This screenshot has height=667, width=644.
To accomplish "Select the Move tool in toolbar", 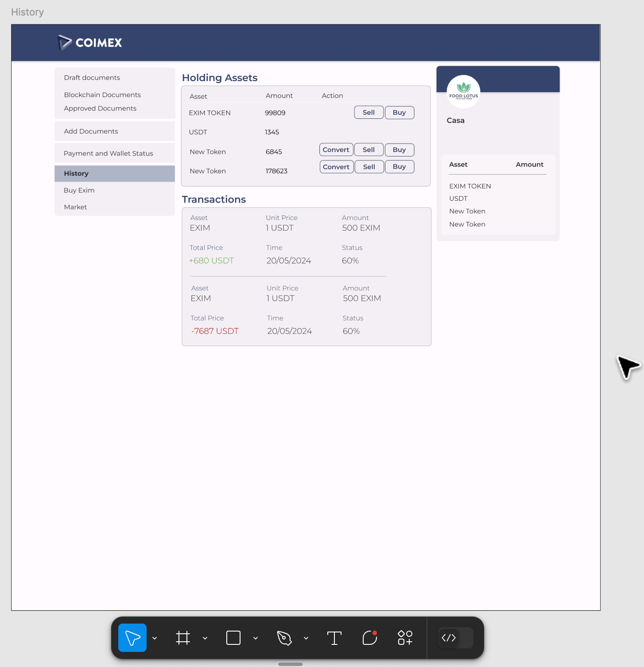I will click(132, 638).
